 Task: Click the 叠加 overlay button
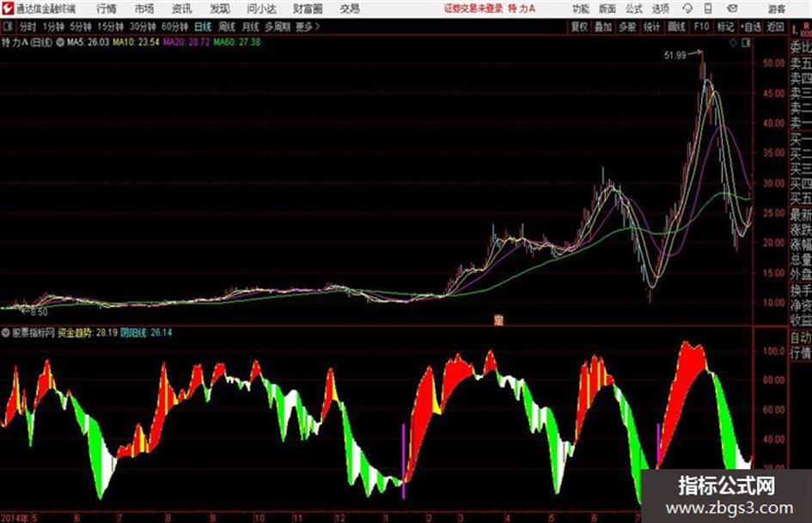(x=603, y=27)
